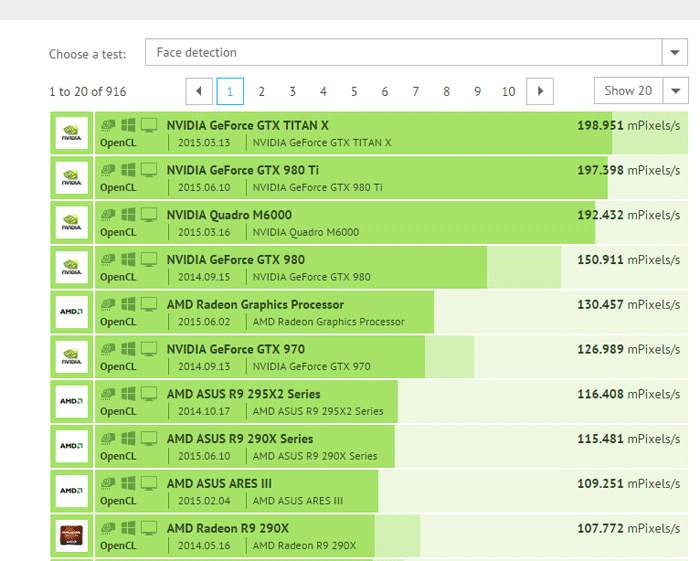Click Windows icon in Quadro M6000 row
This screenshot has width=700, height=561.
click(x=128, y=215)
